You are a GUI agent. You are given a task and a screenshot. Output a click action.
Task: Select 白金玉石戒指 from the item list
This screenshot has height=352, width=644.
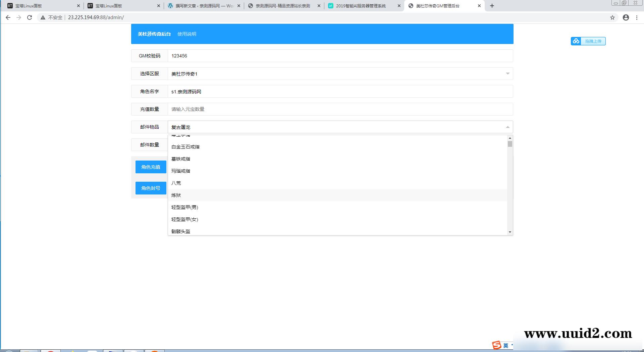tap(185, 147)
